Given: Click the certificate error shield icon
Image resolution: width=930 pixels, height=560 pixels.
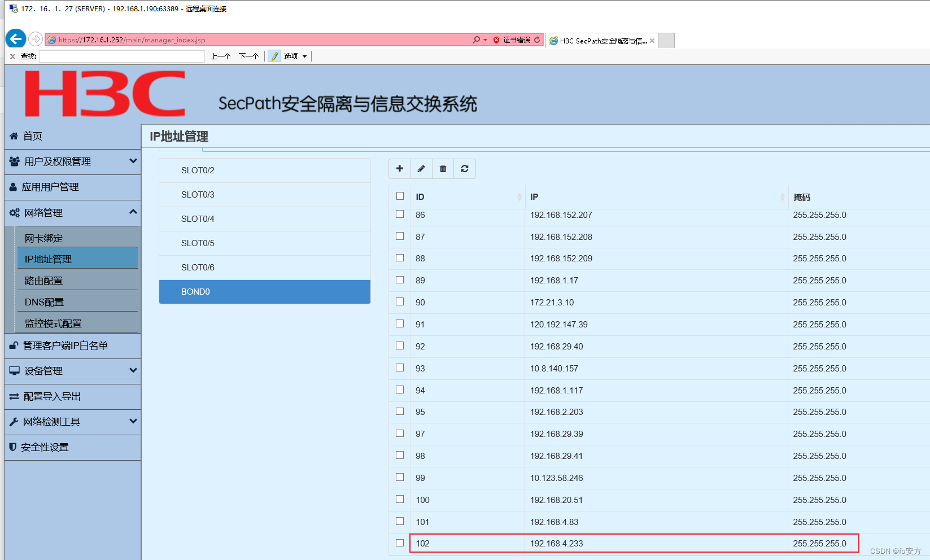Looking at the screenshot, I should coord(496,40).
